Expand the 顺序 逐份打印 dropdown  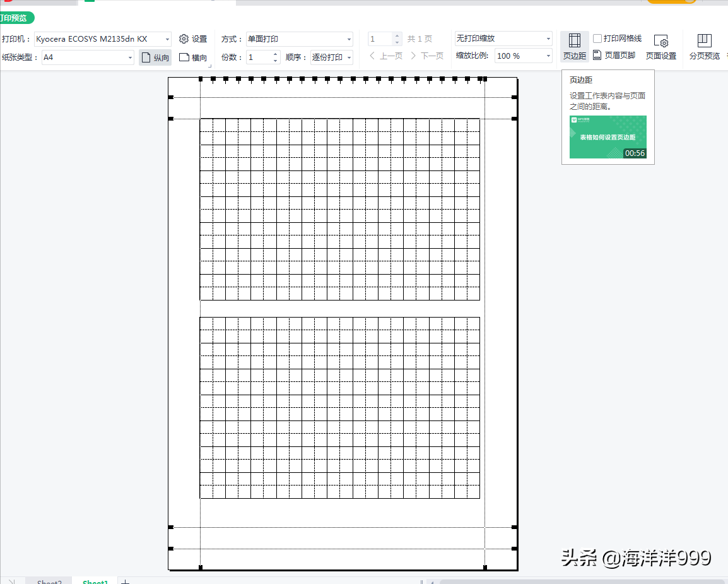pos(349,57)
